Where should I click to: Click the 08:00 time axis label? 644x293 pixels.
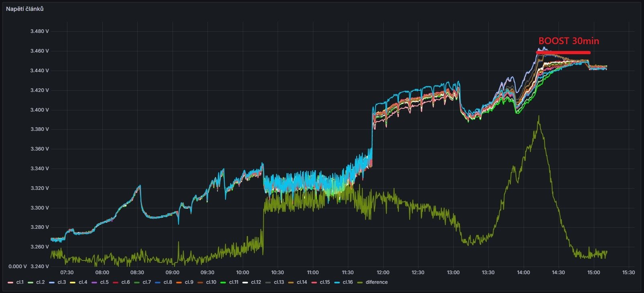click(102, 273)
